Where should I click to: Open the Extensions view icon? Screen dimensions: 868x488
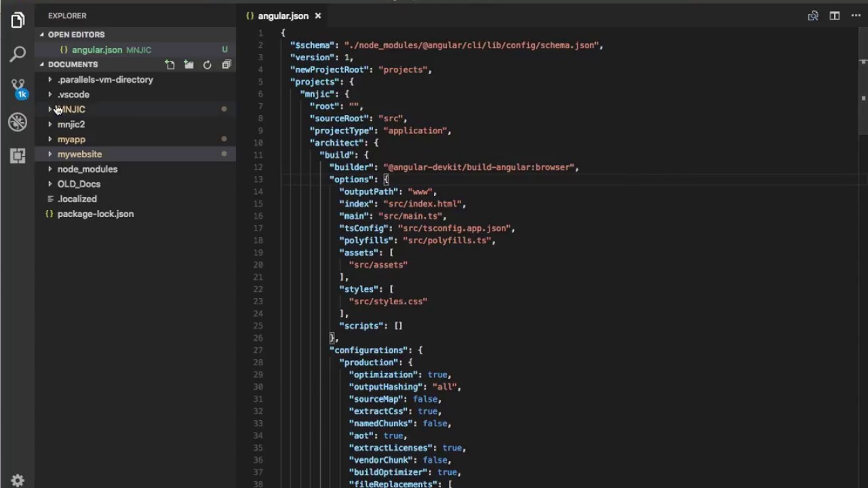point(18,155)
